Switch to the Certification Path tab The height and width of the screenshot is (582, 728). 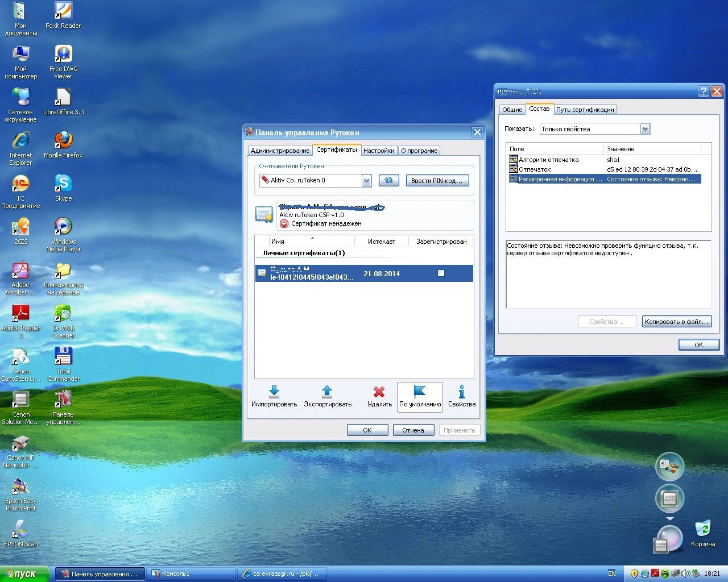coord(585,110)
